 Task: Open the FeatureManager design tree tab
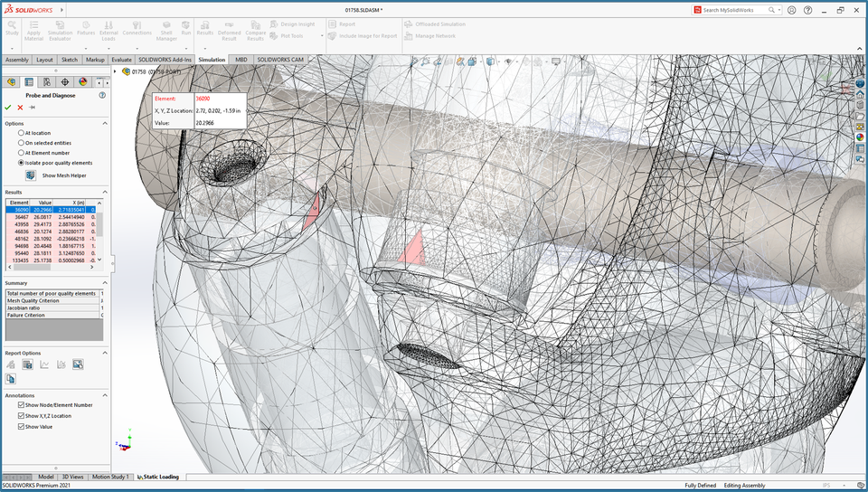click(x=11, y=82)
